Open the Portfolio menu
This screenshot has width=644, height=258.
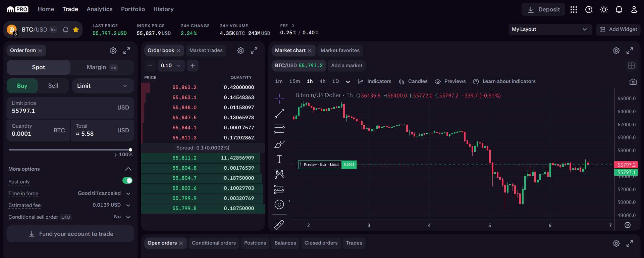133,9
